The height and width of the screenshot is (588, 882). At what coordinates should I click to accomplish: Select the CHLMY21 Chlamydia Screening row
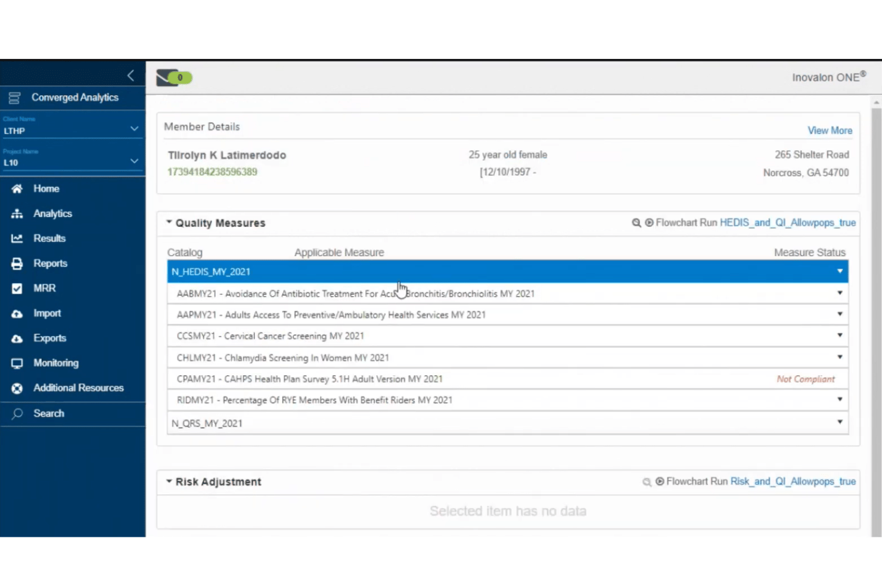[508, 357]
